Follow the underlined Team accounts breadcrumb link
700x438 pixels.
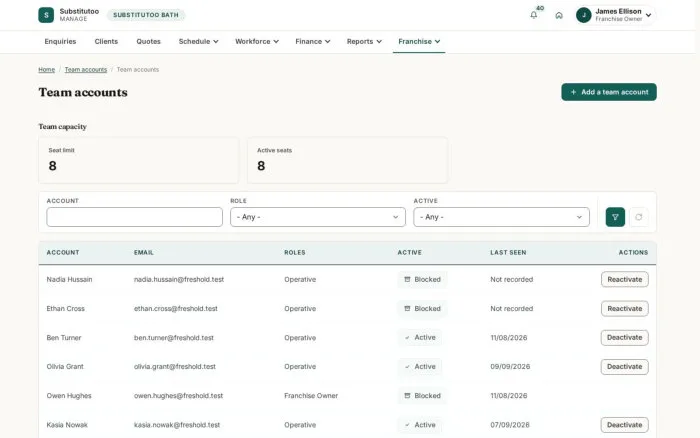tap(86, 70)
